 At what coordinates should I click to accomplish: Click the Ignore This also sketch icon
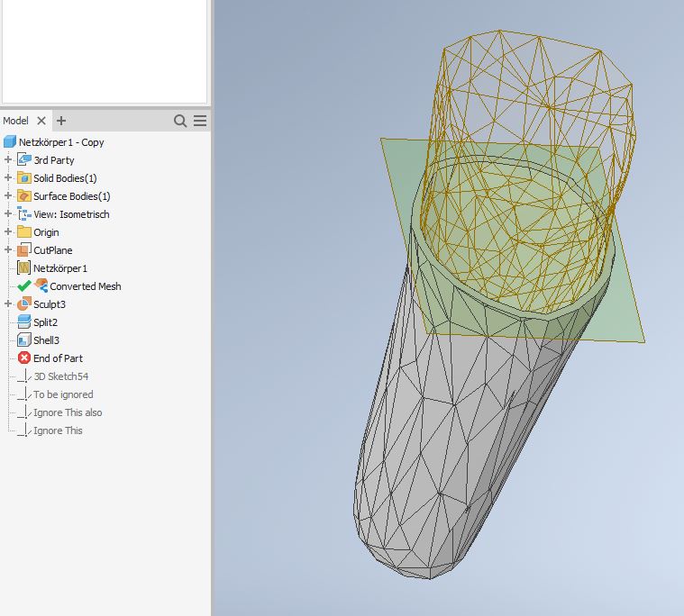[24, 412]
